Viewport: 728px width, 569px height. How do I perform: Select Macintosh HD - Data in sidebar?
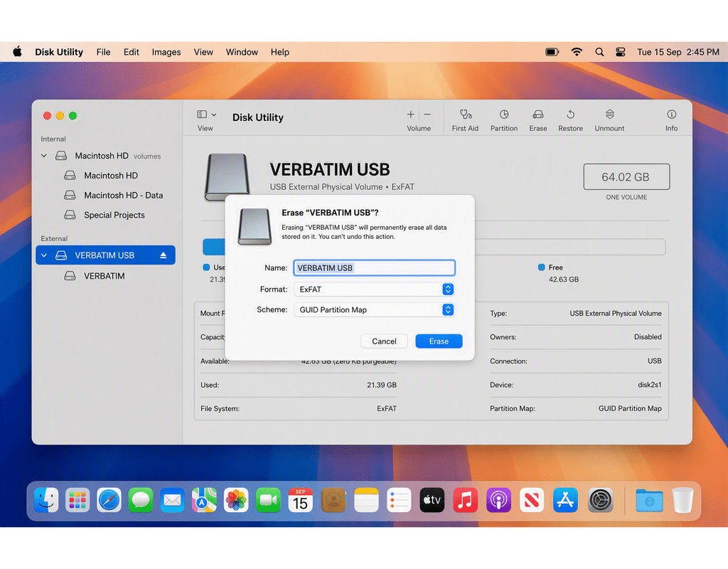(x=123, y=196)
